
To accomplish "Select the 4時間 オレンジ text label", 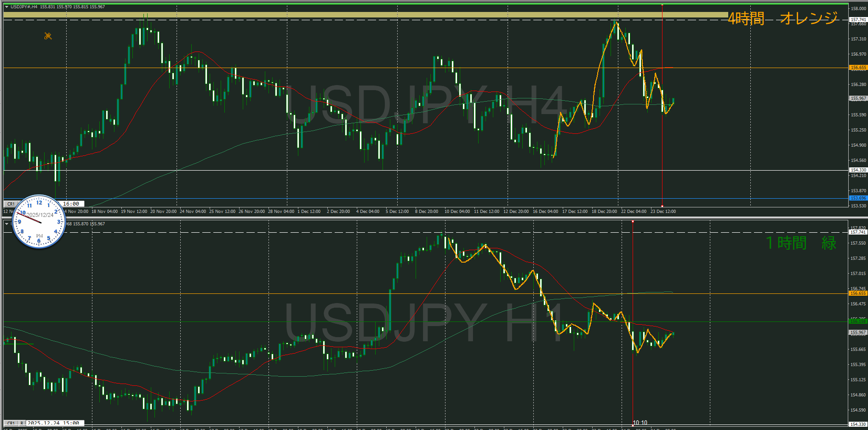I will [x=782, y=18].
